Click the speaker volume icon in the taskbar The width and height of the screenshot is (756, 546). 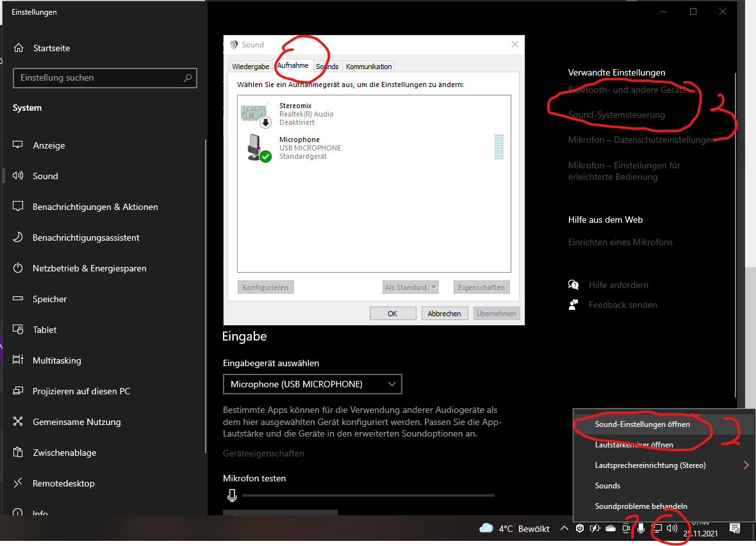point(671,528)
